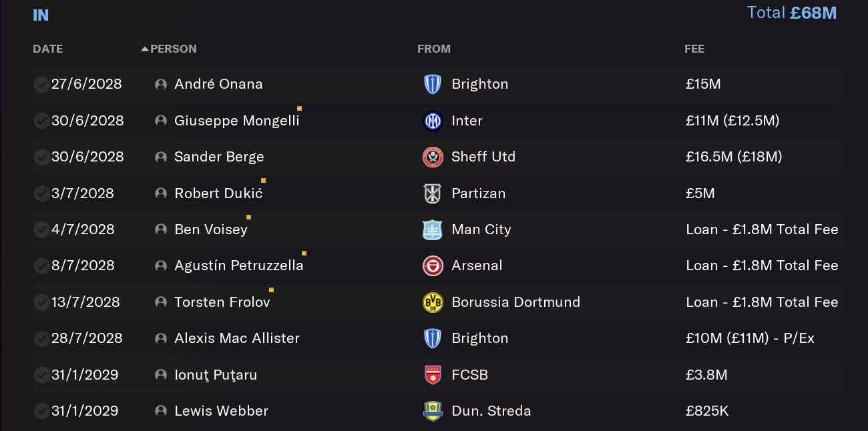Open the Inter club crest icon
The image size is (868, 431).
(x=433, y=121)
